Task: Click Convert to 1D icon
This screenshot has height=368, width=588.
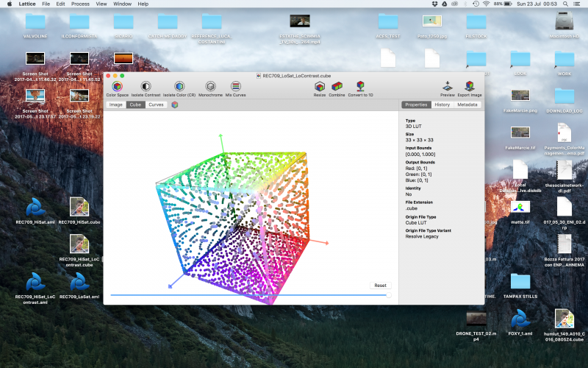Action: (x=360, y=87)
